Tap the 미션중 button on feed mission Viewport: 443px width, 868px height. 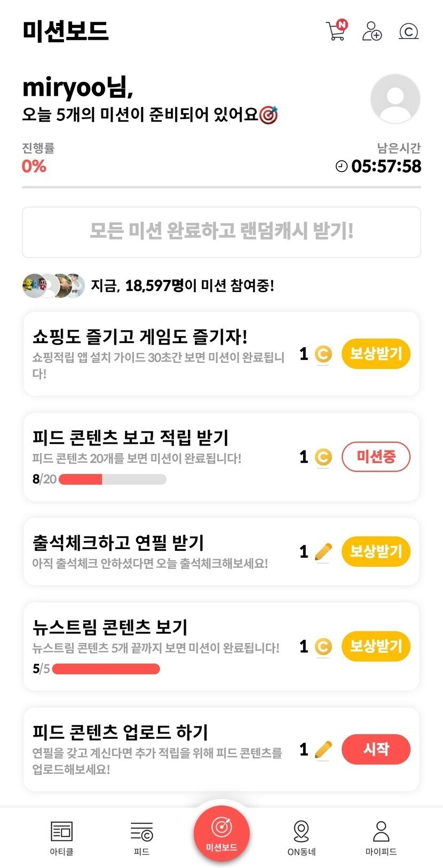[376, 457]
